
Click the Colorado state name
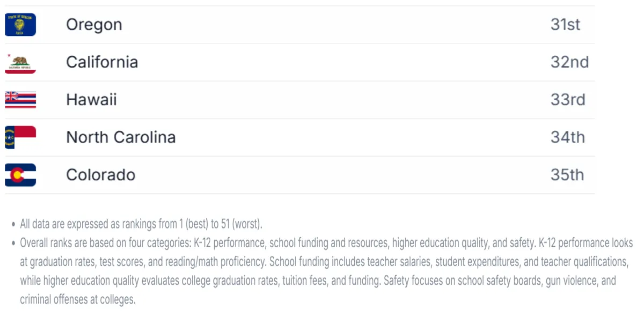100,175
